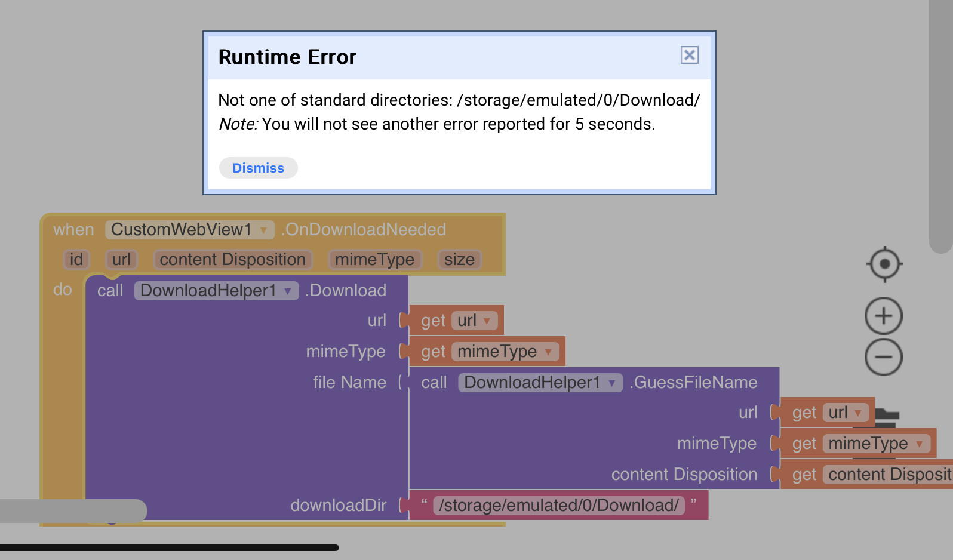
Task: Select the id event parameter
Action: pos(76,260)
